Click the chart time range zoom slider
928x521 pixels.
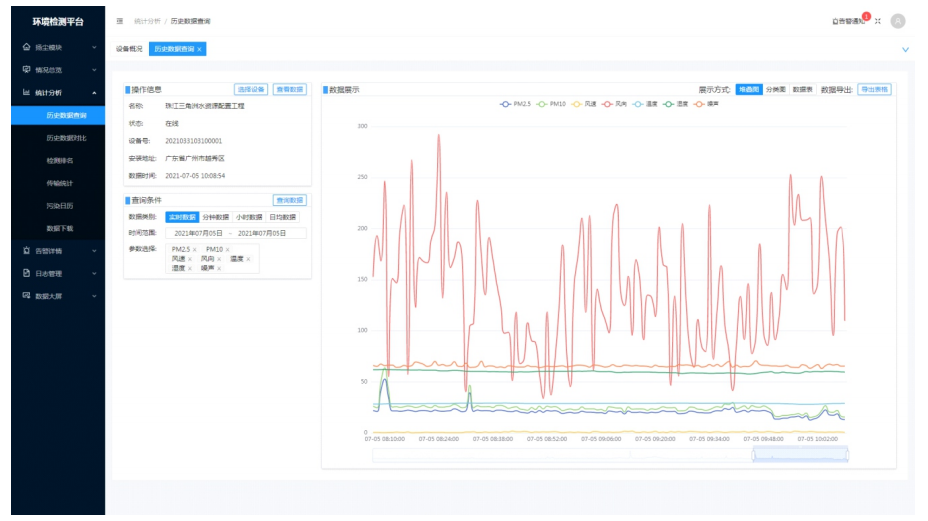pos(800,454)
